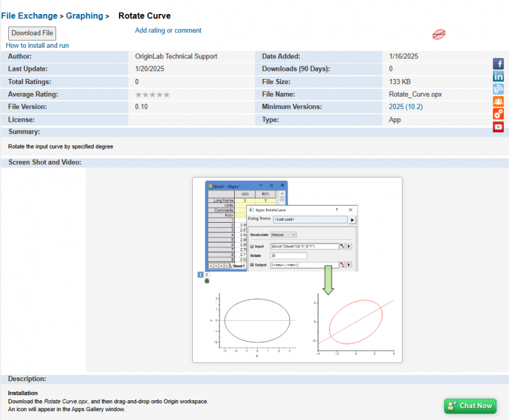Navigate to the Graphing category breadcrumb
The width and height of the screenshot is (509, 420).
84,15
